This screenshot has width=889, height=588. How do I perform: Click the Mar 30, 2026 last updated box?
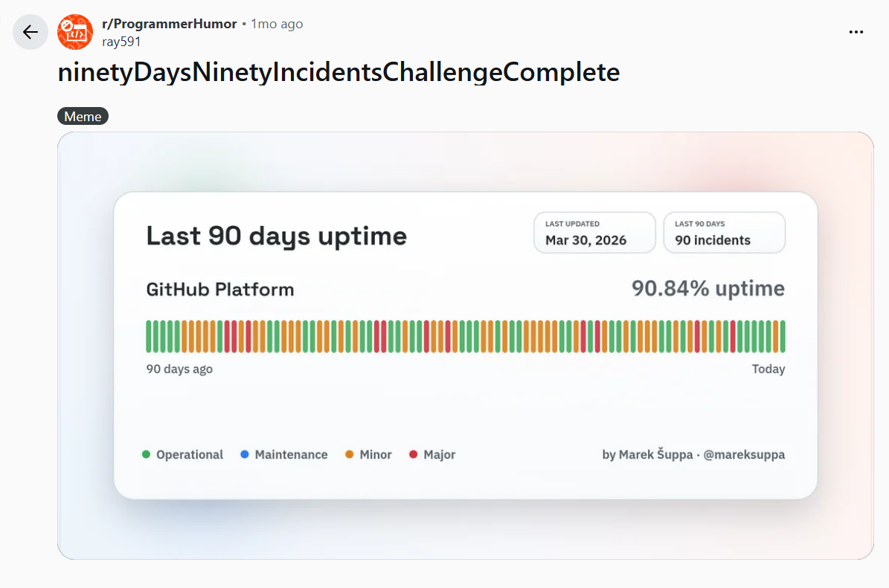594,232
